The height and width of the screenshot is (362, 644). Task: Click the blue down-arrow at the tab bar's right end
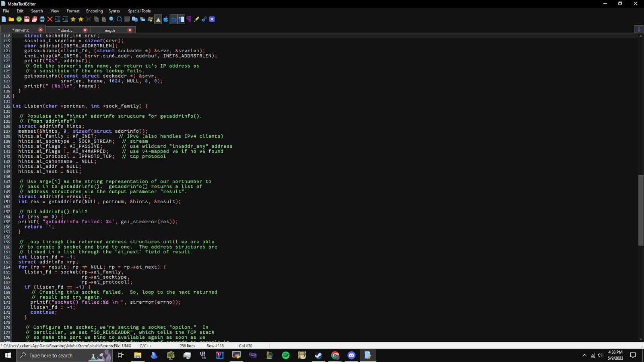pos(639,29)
